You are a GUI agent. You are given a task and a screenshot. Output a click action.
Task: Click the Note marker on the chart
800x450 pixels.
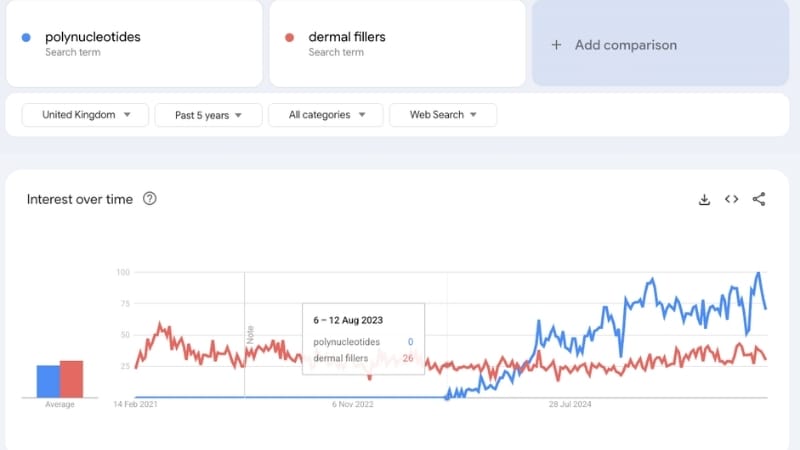coord(250,335)
